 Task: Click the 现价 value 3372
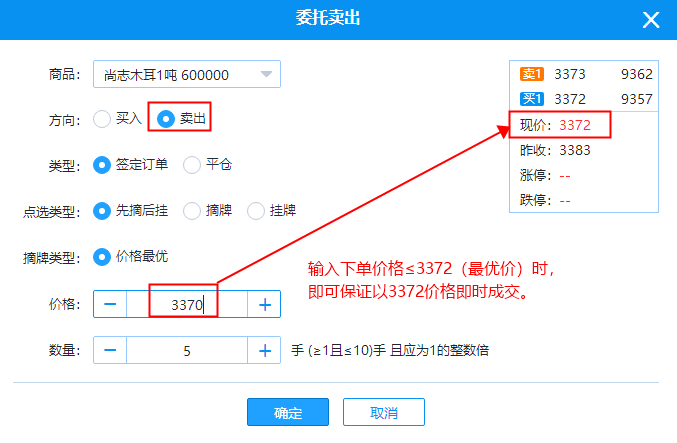[x=575, y=125]
